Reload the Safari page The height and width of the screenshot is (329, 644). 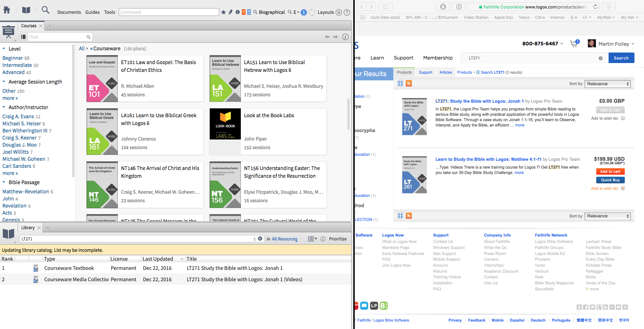pos(596,7)
